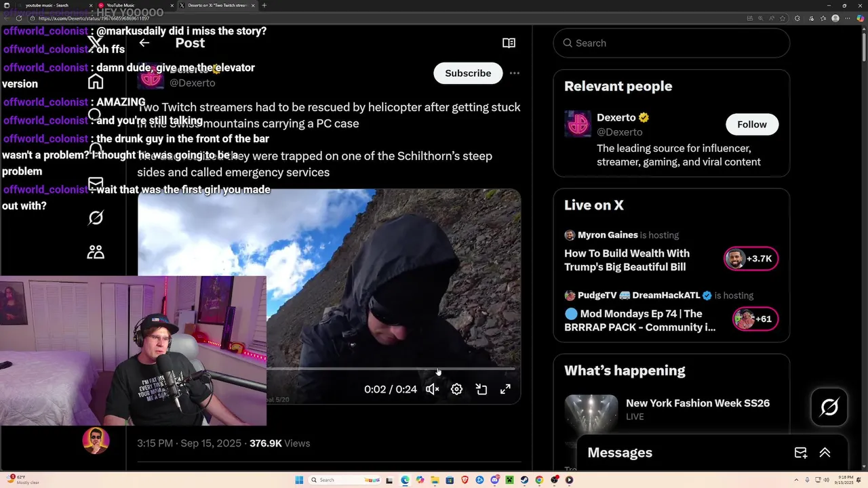Open New York Fashion Week SS26 trend
868x488 pixels.
tap(697, 403)
